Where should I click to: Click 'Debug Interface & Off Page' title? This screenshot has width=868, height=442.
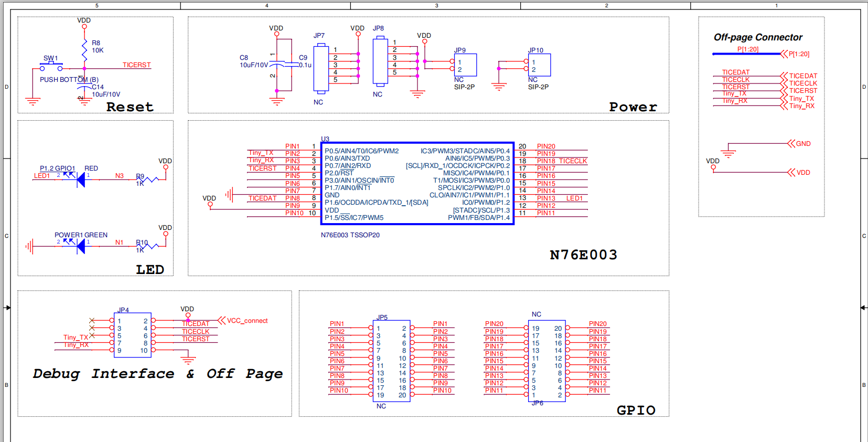coord(157,374)
